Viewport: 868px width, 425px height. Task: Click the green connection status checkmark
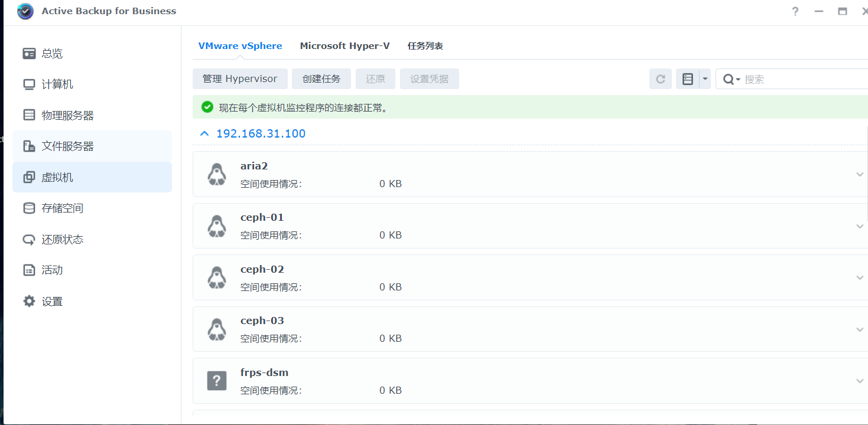click(207, 107)
